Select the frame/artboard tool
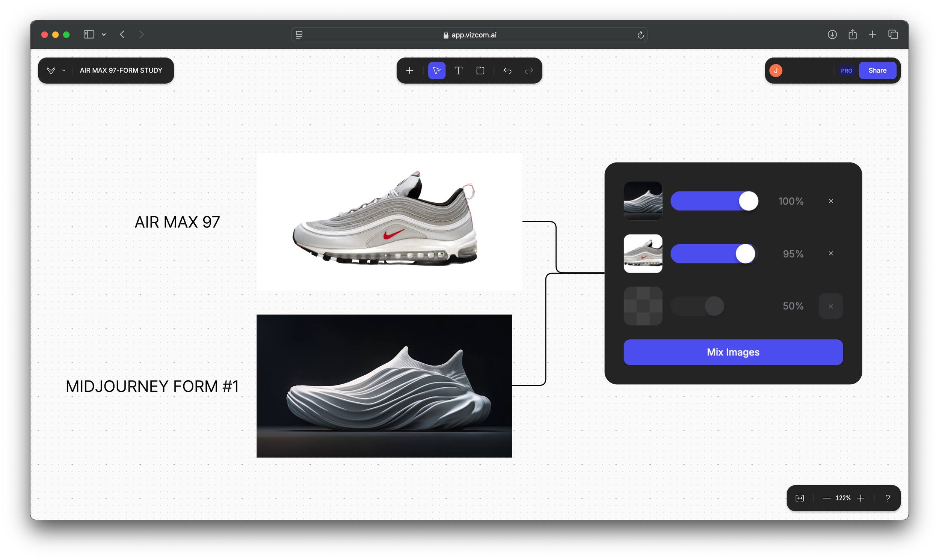939x560 pixels. (480, 71)
